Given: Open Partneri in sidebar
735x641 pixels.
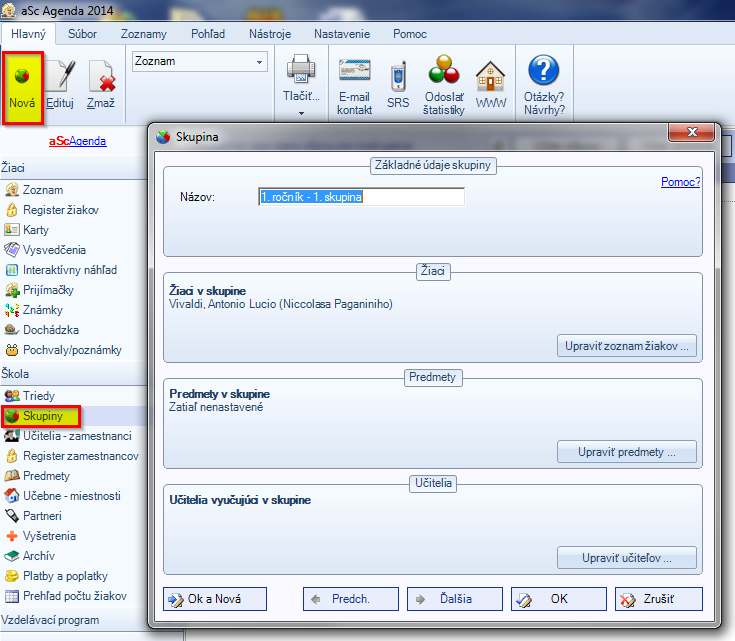Looking at the screenshot, I should (x=33, y=516).
